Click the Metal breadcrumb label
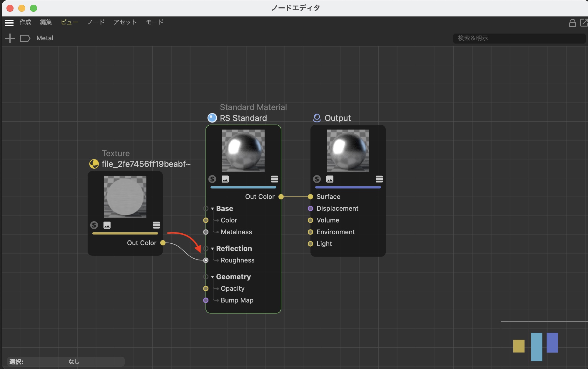Image resolution: width=588 pixels, height=369 pixels. 45,38
